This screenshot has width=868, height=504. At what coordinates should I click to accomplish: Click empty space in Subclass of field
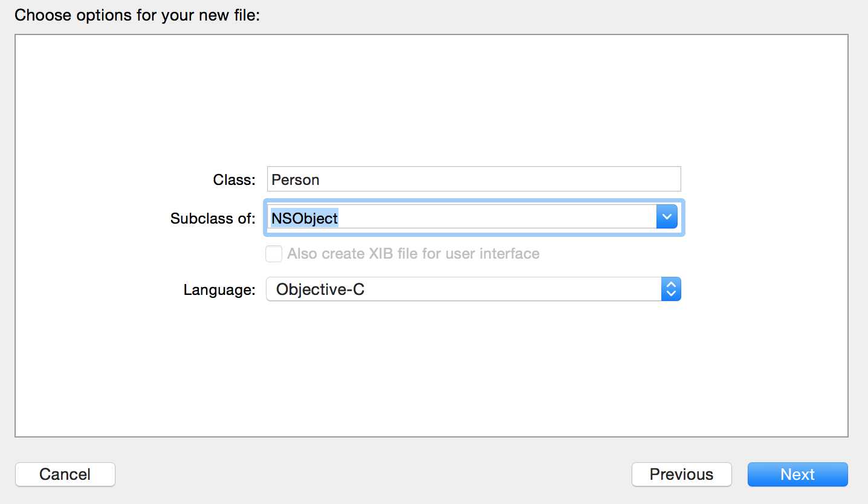pyautogui.click(x=496, y=218)
